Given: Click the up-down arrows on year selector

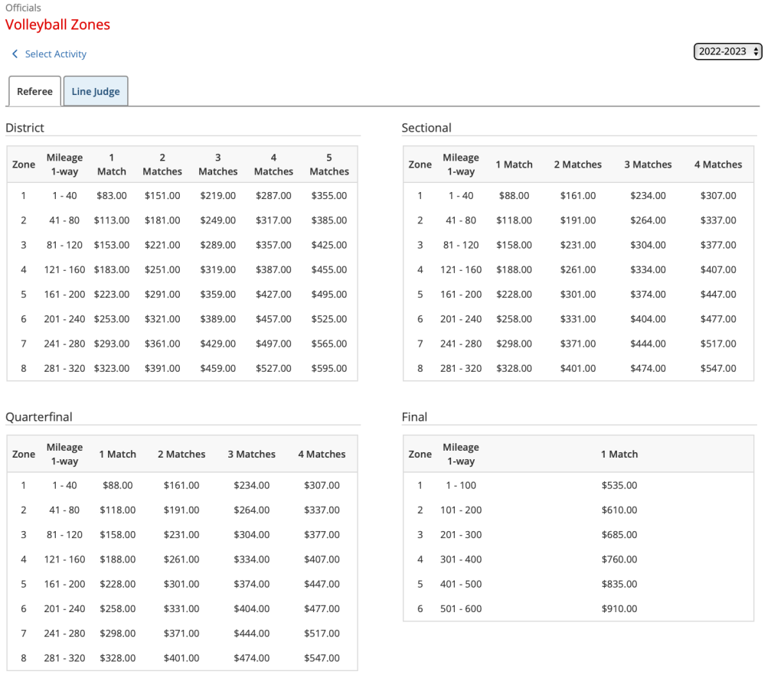Looking at the screenshot, I should pos(756,52).
